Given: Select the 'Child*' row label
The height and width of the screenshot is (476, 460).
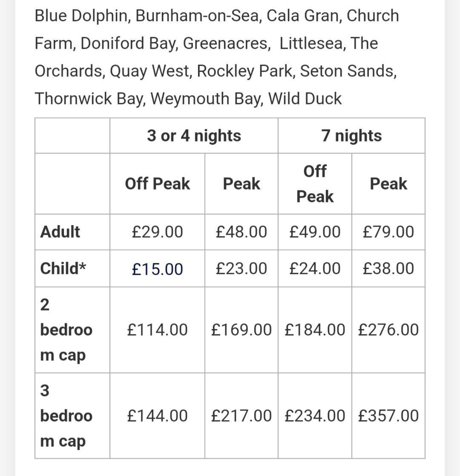Looking at the screenshot, I should point(63,268).
